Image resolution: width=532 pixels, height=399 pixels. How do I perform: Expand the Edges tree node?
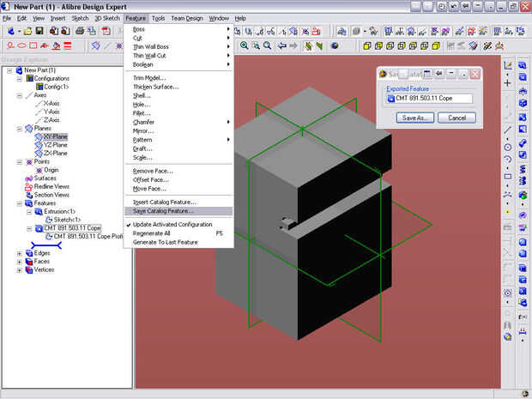[20, 253]
